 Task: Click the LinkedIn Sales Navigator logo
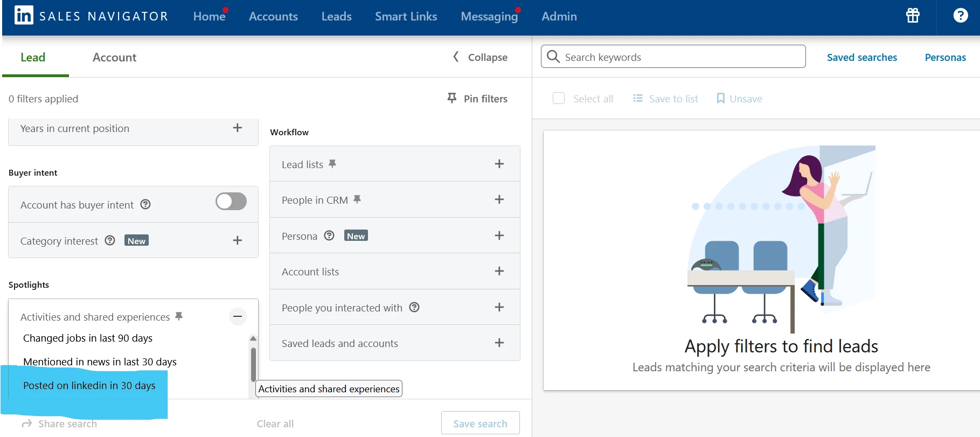pyautogui.click(x=91, y=16)
